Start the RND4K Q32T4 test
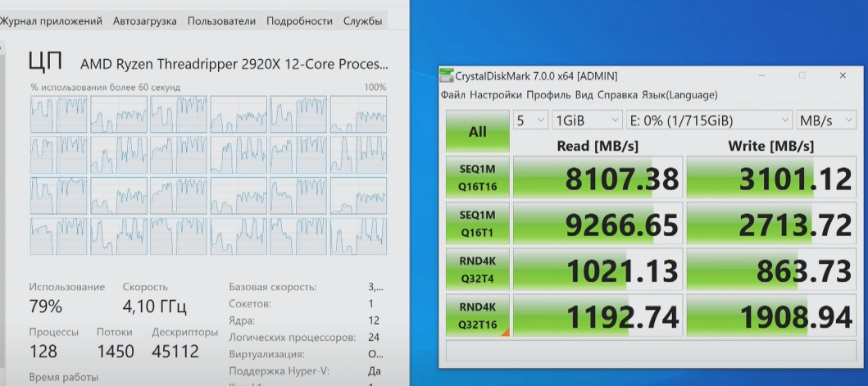Screen dimensions: 868x386 [x=478, y=270]
